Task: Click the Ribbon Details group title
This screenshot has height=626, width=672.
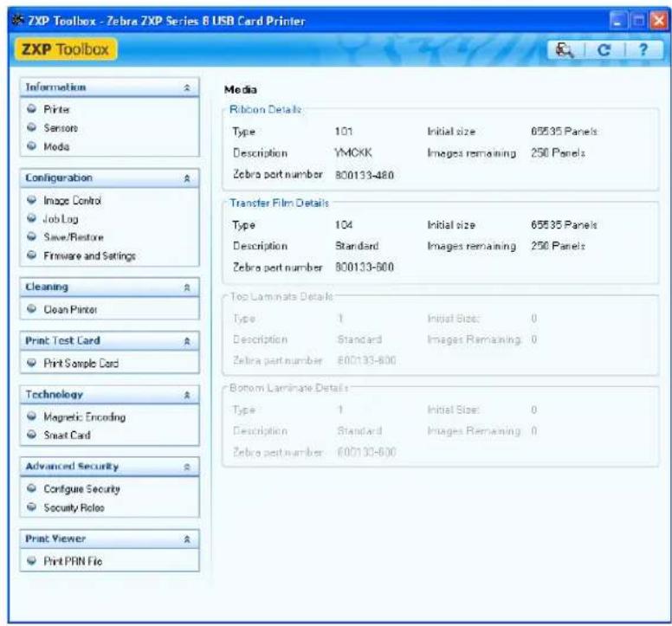Action: (265, 110)
